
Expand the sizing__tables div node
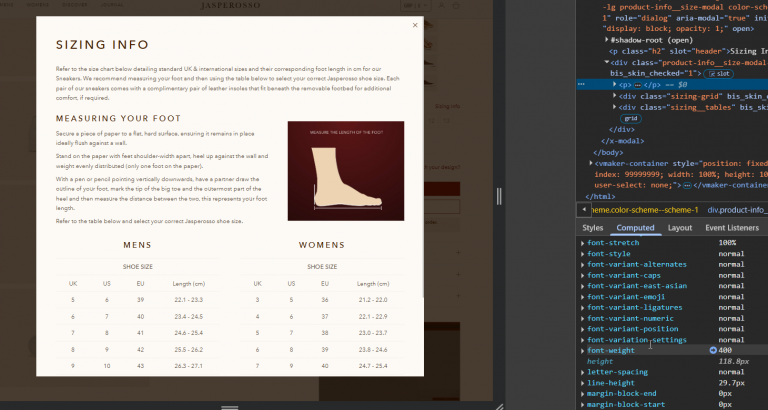615,107
